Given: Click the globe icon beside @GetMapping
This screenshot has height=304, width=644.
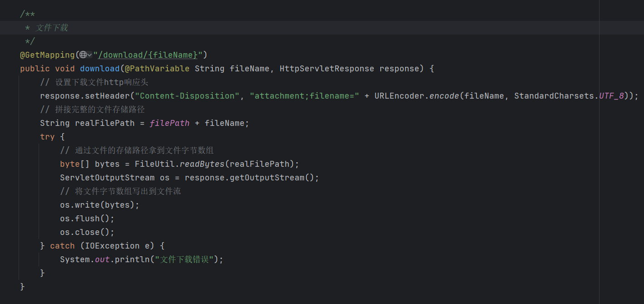Looking at the screenshot, I should [x=83, y=55].
